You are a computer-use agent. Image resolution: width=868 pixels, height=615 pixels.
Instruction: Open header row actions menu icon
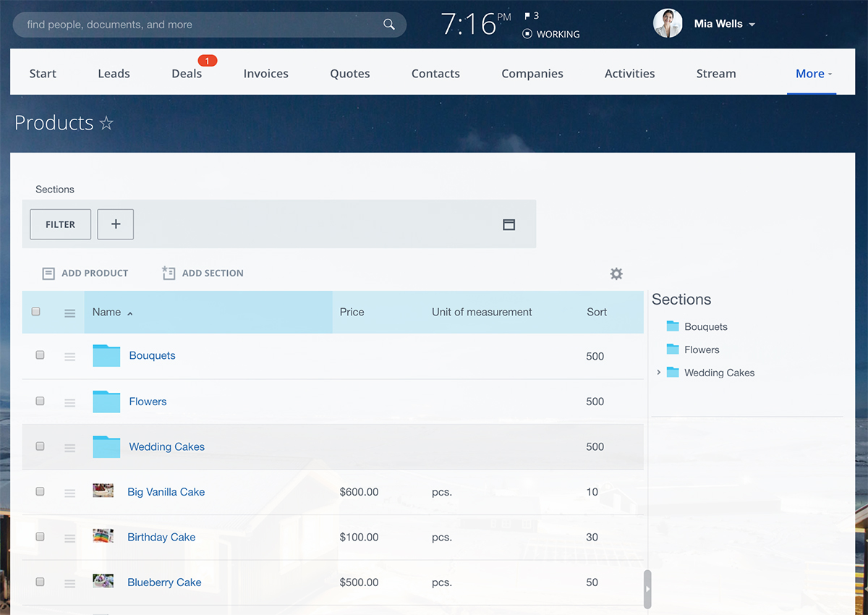click(x=70, y=313)
